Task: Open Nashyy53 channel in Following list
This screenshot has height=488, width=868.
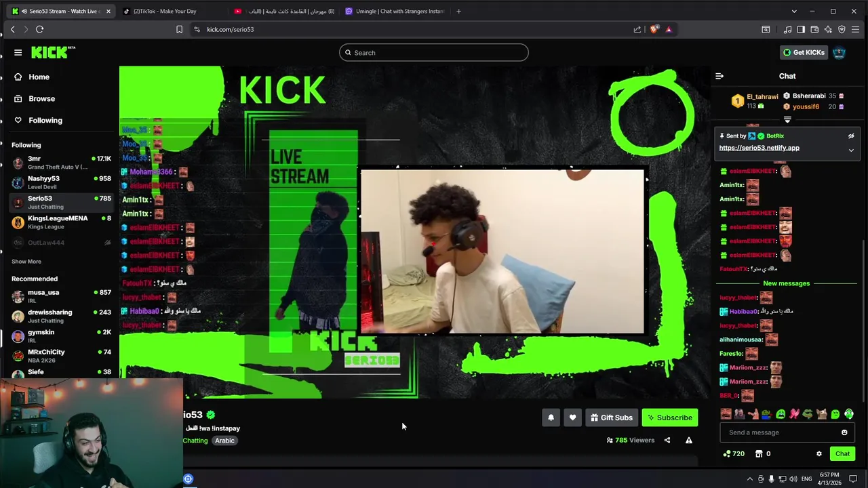Action: (61, 182)
